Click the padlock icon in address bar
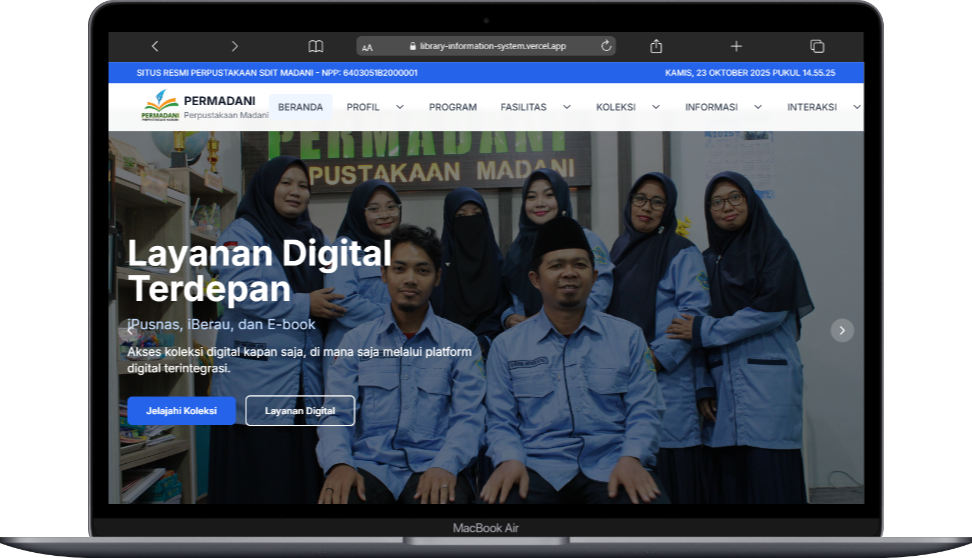Viewport: 972px width, 558px height. point(413,46)
